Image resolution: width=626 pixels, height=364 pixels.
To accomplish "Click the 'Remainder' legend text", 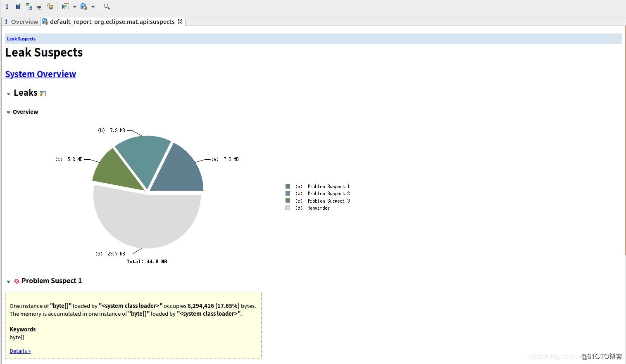I will click(x=319, y=208).
